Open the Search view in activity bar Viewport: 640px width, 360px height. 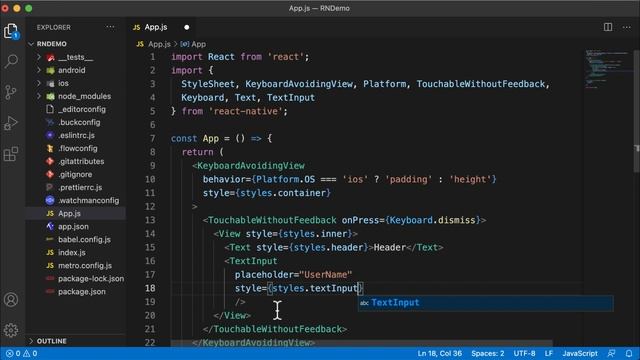[11, 61]
